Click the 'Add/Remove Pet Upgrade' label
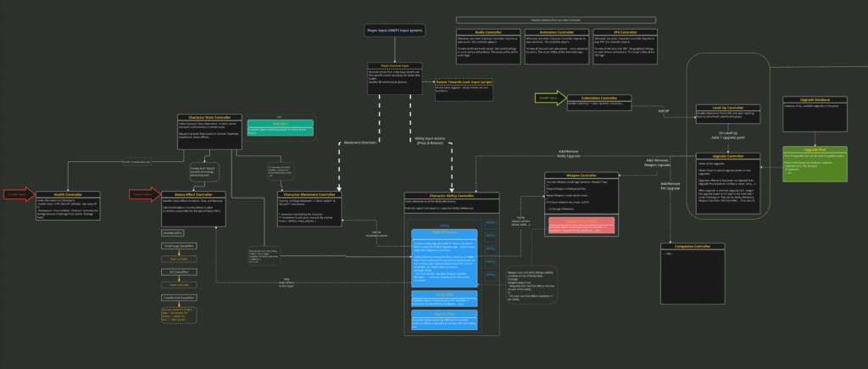 670,186
